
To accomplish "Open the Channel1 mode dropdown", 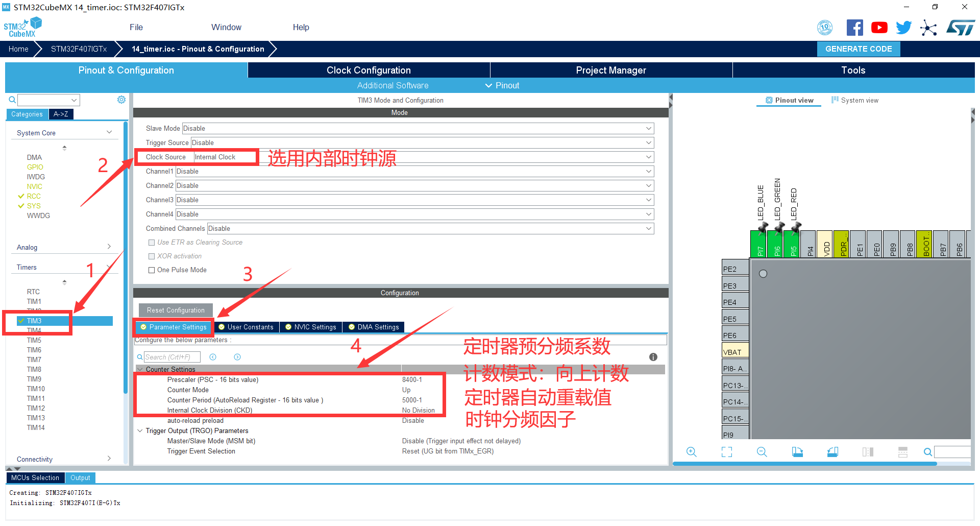I will pyautogui.click(x=414, y=172).
